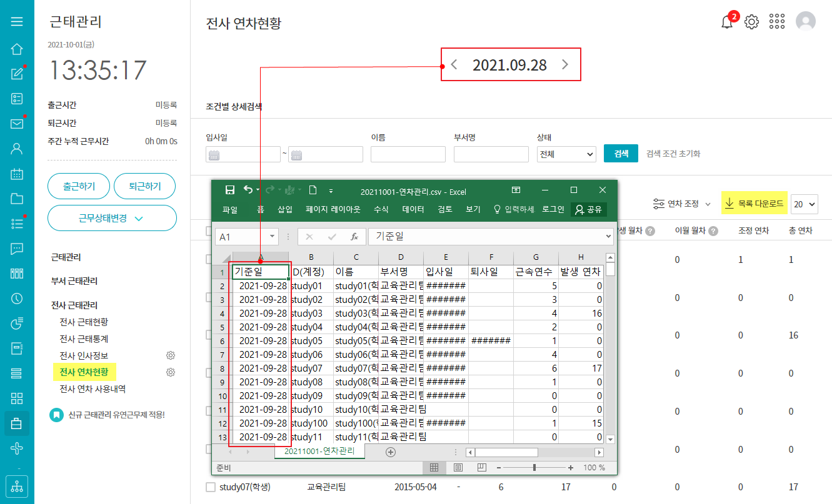Screen dimensions: 832x504
Task: Switch Excel to normal view
Action: tap(434, 468)
